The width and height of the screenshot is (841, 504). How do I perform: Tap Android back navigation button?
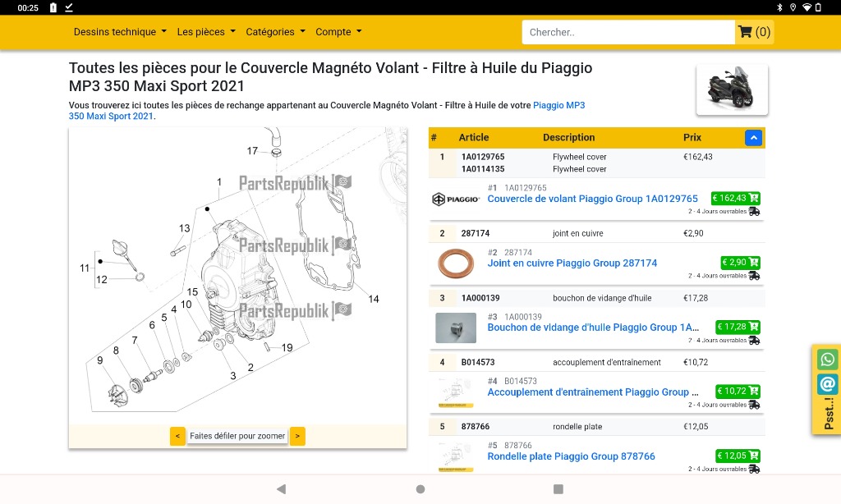click(x=281, y=489)
